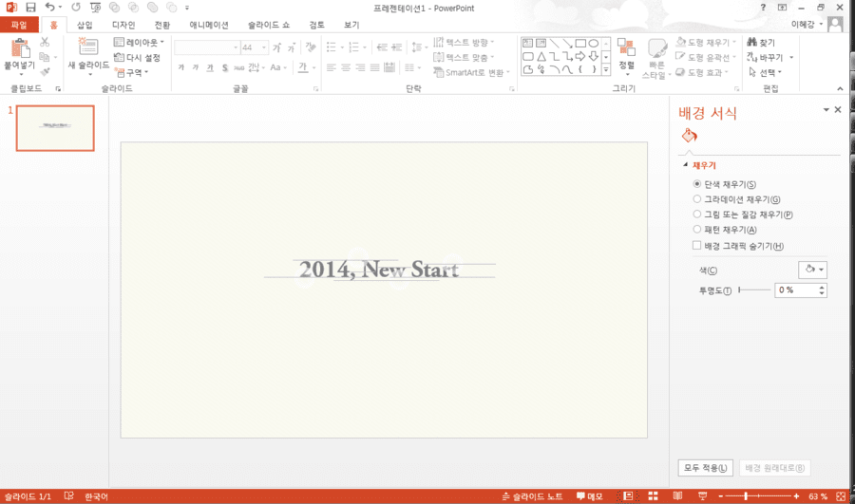Open the 디자인 ribbon tab
Screen dimensions: 855x504
[123, 25]
